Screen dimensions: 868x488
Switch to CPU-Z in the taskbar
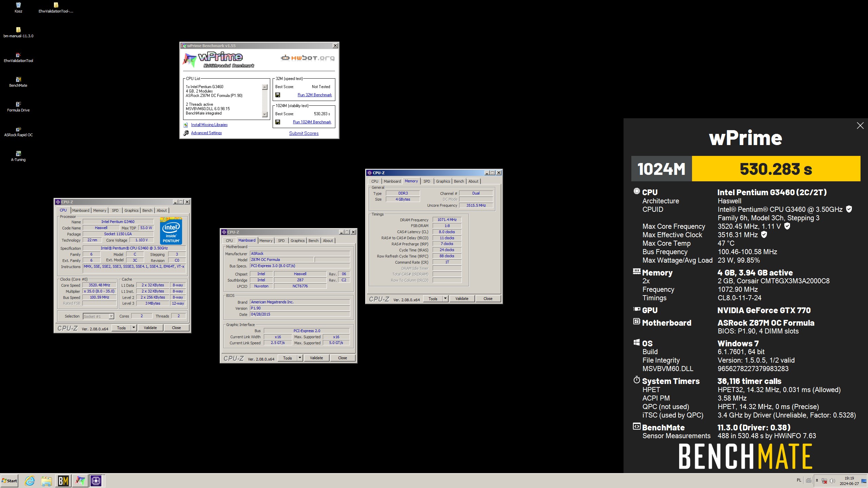pyautogui.click(x=96, y=481)
